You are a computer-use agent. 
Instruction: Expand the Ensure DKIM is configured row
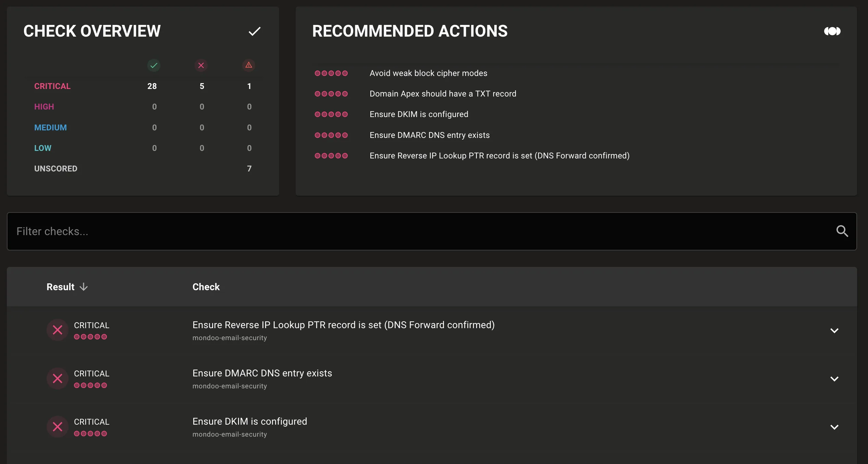(x=834, y=427)
